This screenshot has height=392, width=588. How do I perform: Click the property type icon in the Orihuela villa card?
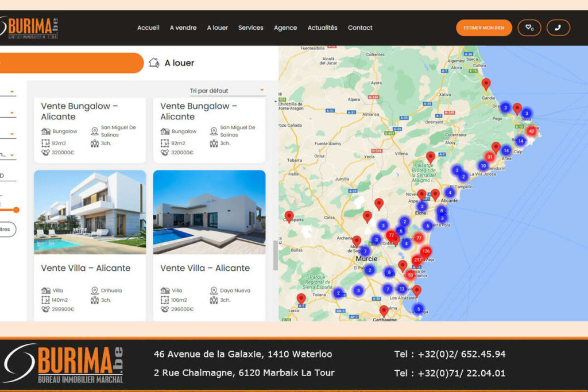[46, 290]
